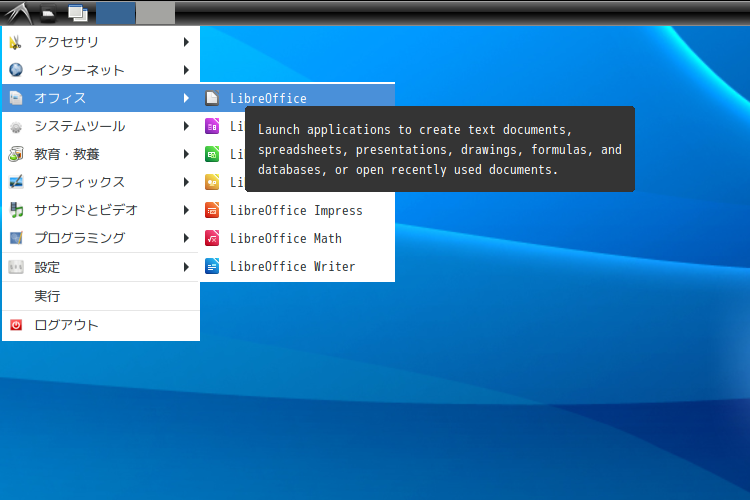
Task: Expand the アクセサリ submenu arrow
Action: [x=186, y=42]
